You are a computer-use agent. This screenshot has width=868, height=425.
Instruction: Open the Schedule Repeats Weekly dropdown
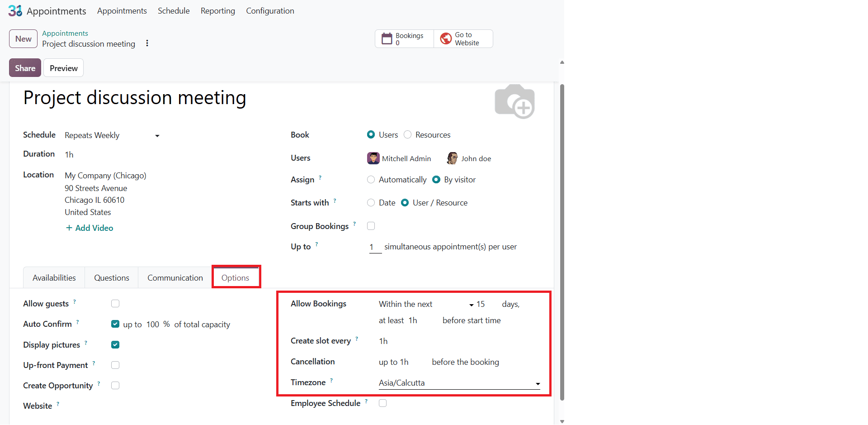(x=112, y=135)
